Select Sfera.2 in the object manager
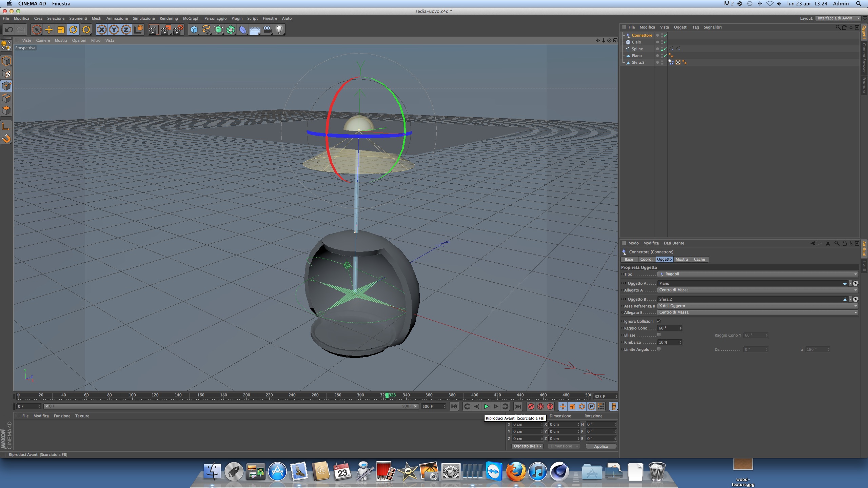Image resolution: width=868 pixels, height=488 pixels. 638,62
